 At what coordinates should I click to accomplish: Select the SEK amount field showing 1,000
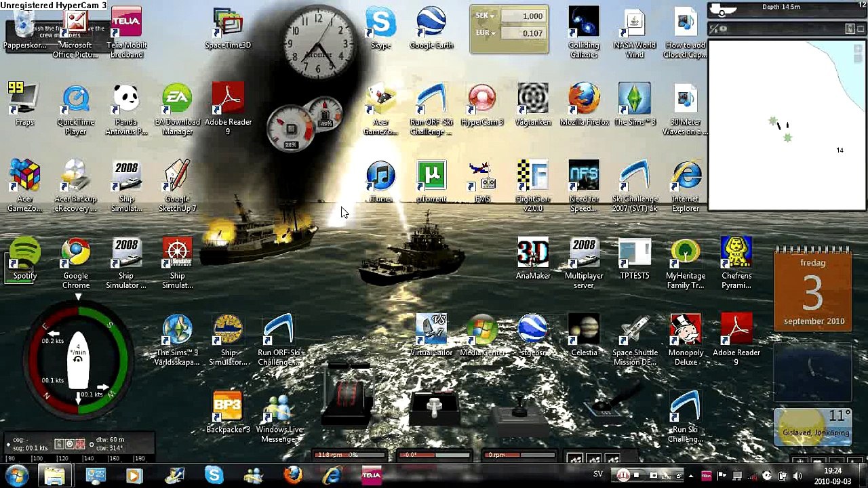pyautogui.click(x=523, y=16)
